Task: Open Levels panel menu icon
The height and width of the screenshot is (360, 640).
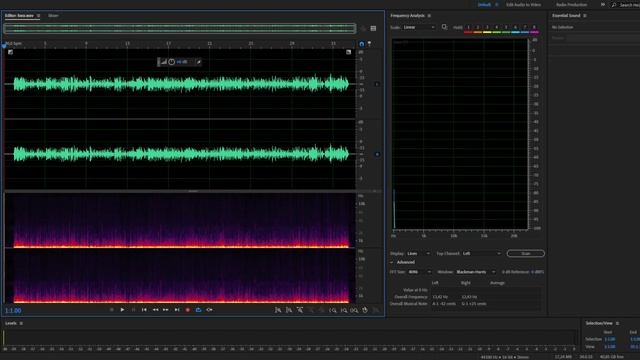Action: tap(21, 323)
